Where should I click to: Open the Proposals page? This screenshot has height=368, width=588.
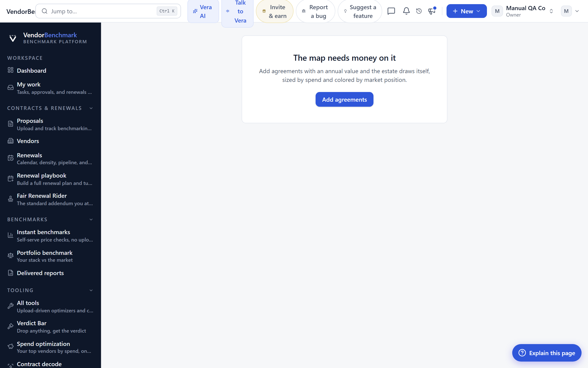click(x=51, y=124)
